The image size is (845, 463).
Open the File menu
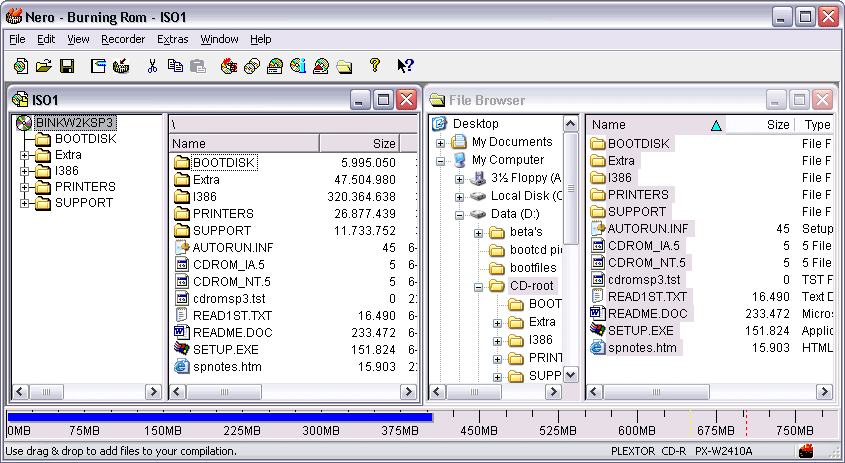[x=17, y=39]
